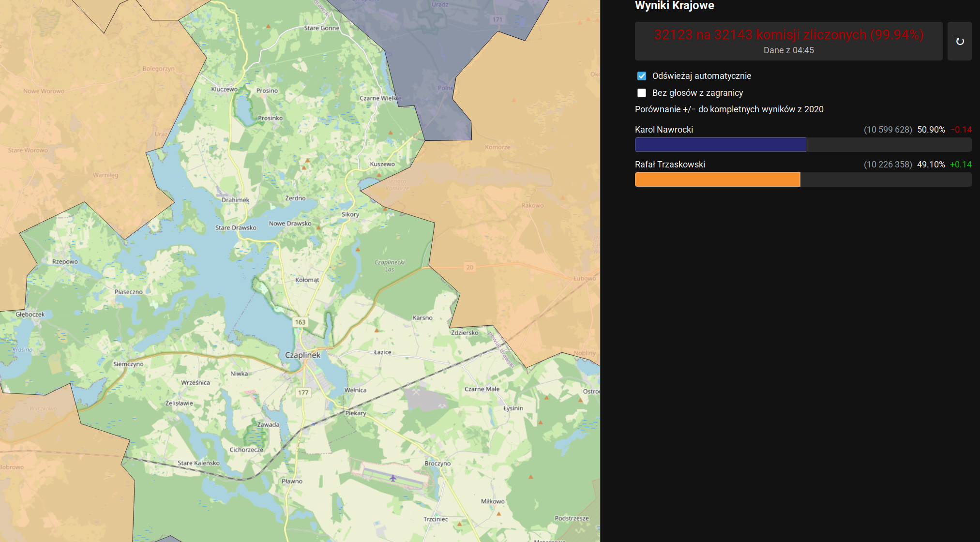The height and width of the screenshot is (542, 980).
Task: Disable the Odświeżaj automatycznie checkbox
Action: 642,76
